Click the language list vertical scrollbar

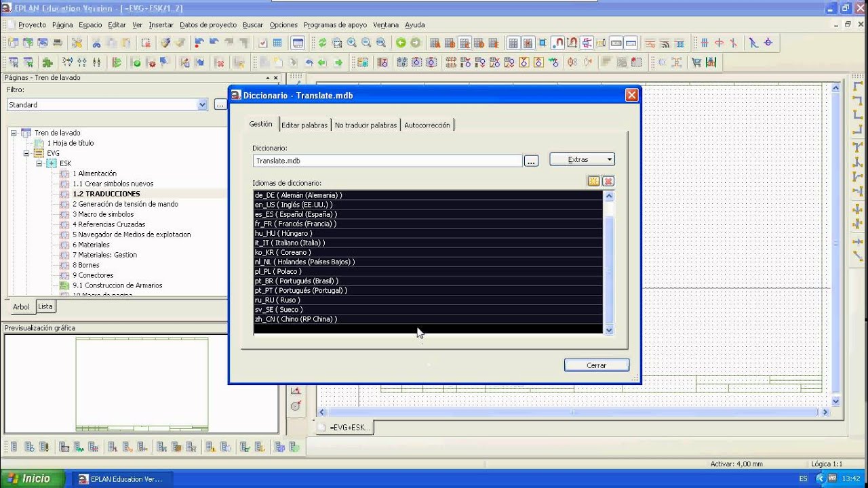click(609, 262)
